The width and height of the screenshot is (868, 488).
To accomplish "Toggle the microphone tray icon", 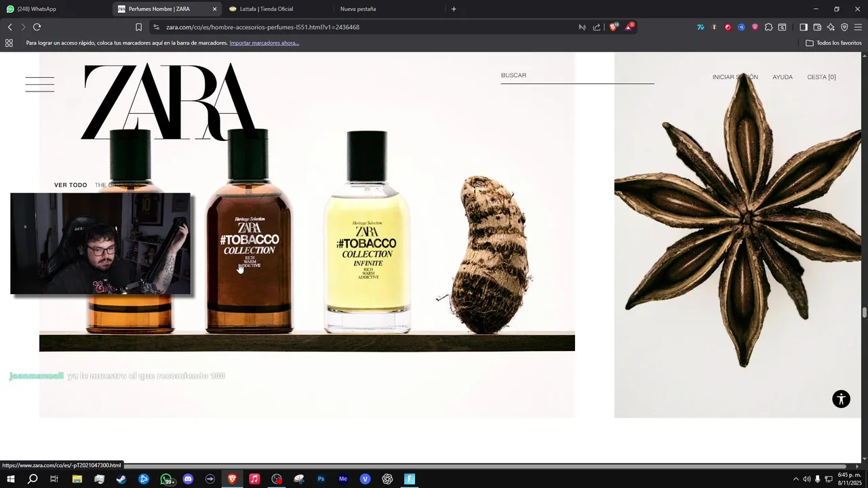I will (x=818, y=479).
